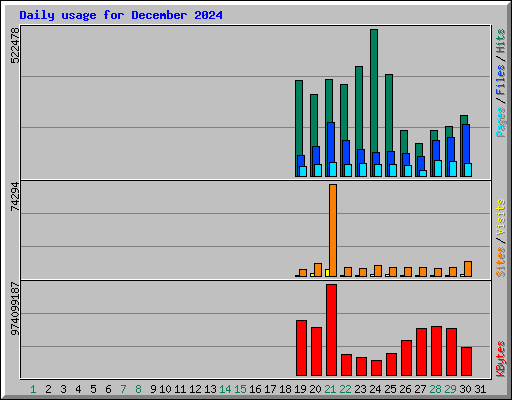Click the tallest red KBytes bar for day 21
This screenshot has width=512, height=400.
pos(331,330)
